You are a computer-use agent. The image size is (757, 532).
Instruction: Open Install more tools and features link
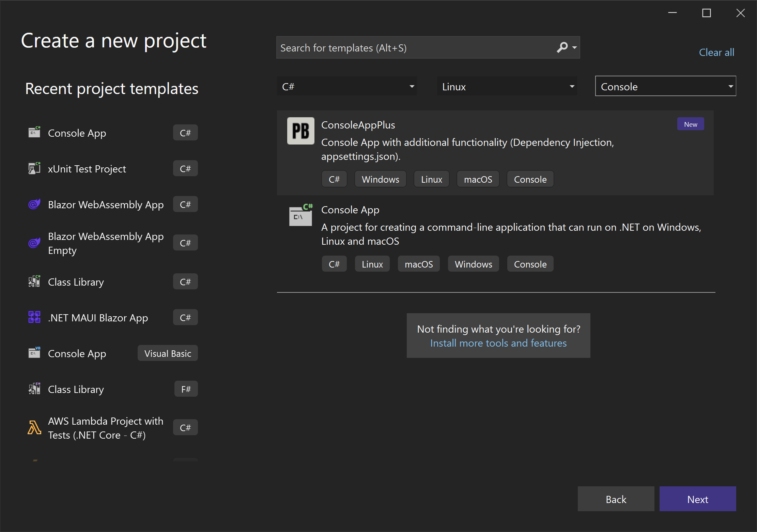(498, 343)
